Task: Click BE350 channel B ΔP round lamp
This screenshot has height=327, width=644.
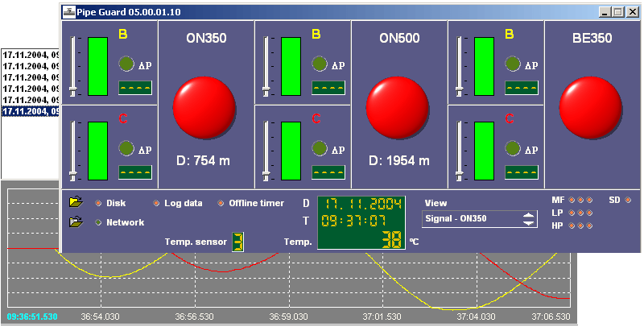Action: [513, 64]
